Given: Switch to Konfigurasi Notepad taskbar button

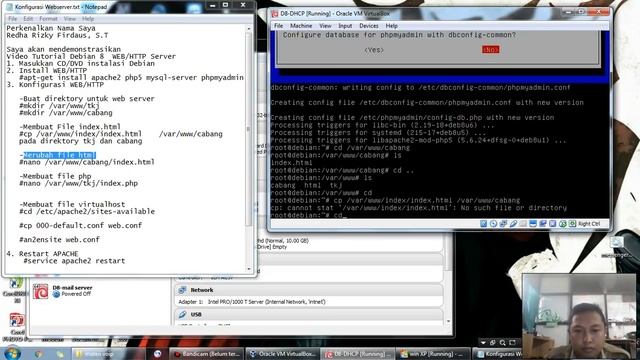Looking at the screenshot, I should coord(499,354).
